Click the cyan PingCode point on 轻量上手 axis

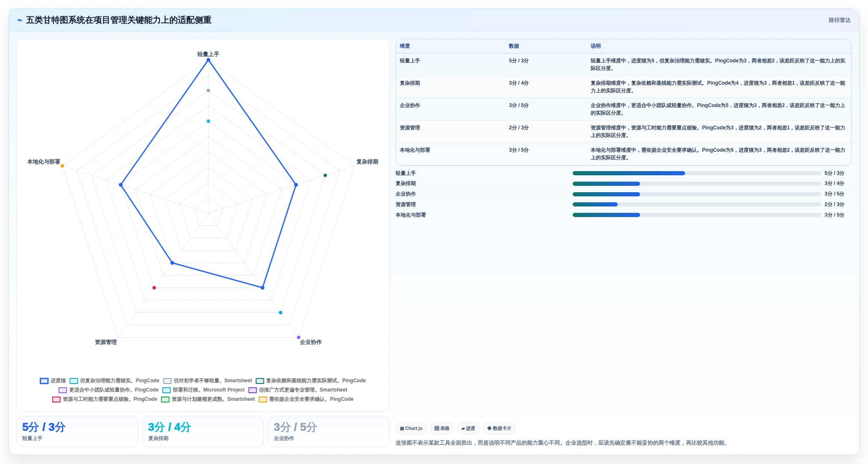[x=208, y=121]
